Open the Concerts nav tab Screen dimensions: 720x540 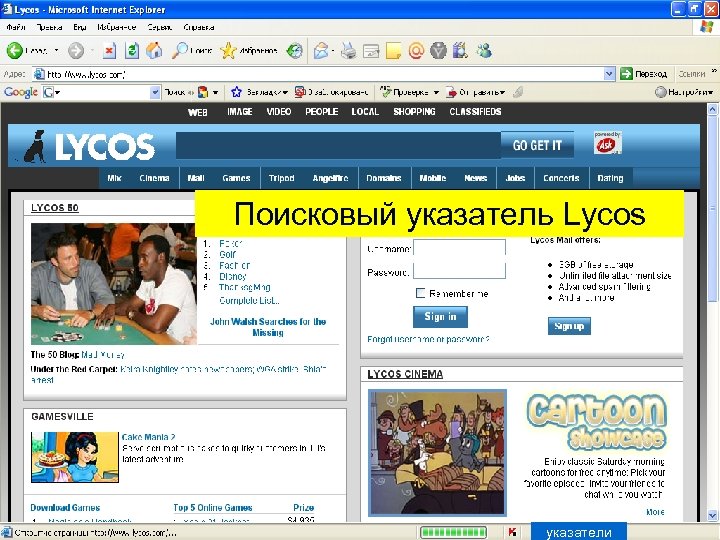[x=561, y=178]
